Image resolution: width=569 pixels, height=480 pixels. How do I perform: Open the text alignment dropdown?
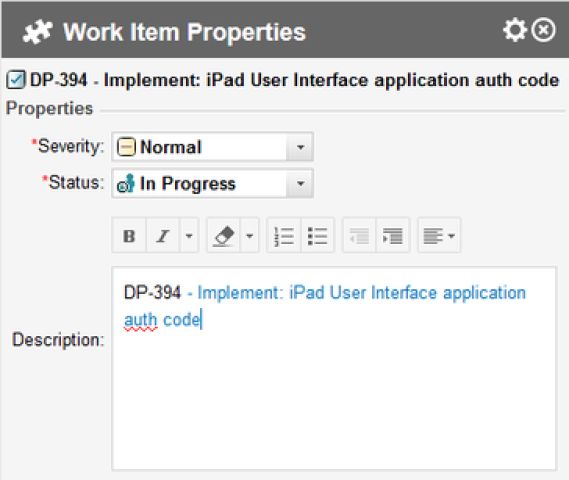click(439, 236)
